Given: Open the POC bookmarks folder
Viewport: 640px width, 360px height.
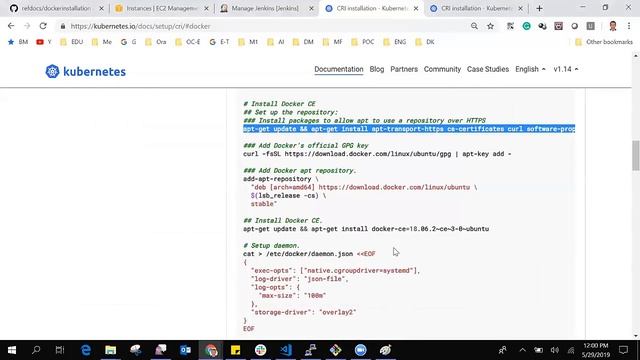Looking at the screenshot, I should click(362, 42).
